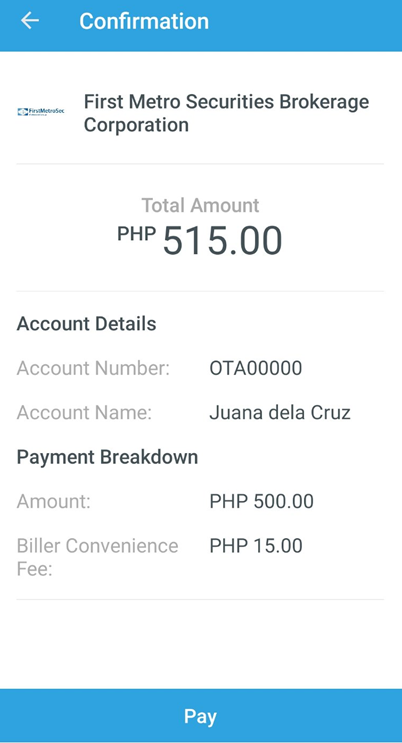Tap the Amount label
This screenshot has height=743, width=402.
coord(54,501)
